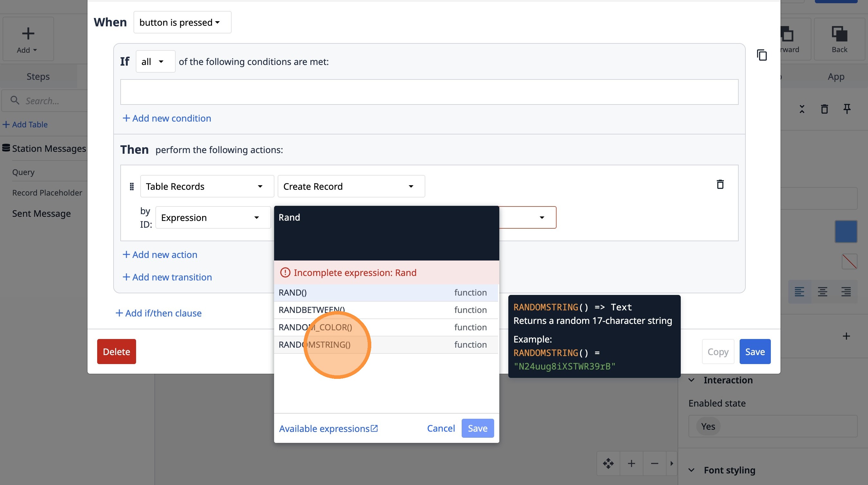Click the zoom out minus icon
The height and width of the screenshot is (485, 868).
click(654, 463)
